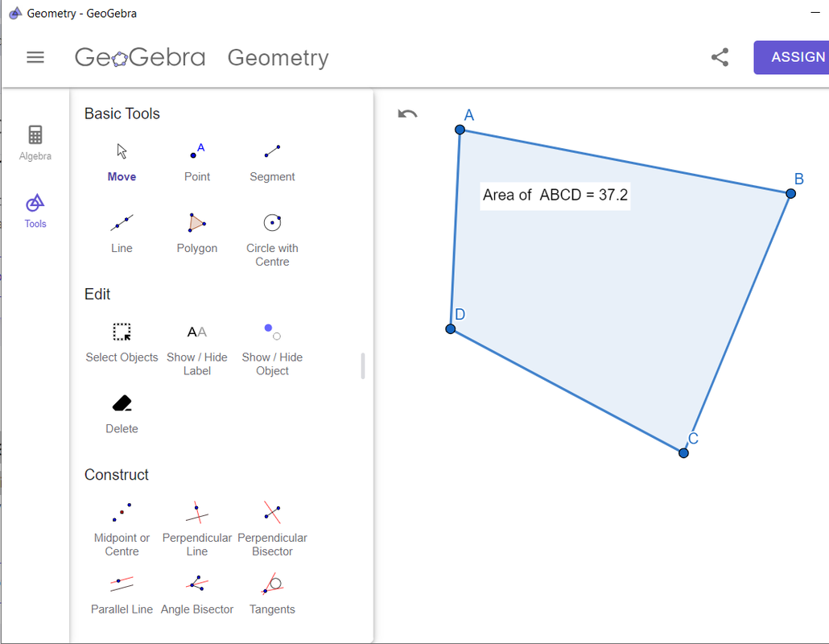Open the hamburger main menu

click(35, 57)
